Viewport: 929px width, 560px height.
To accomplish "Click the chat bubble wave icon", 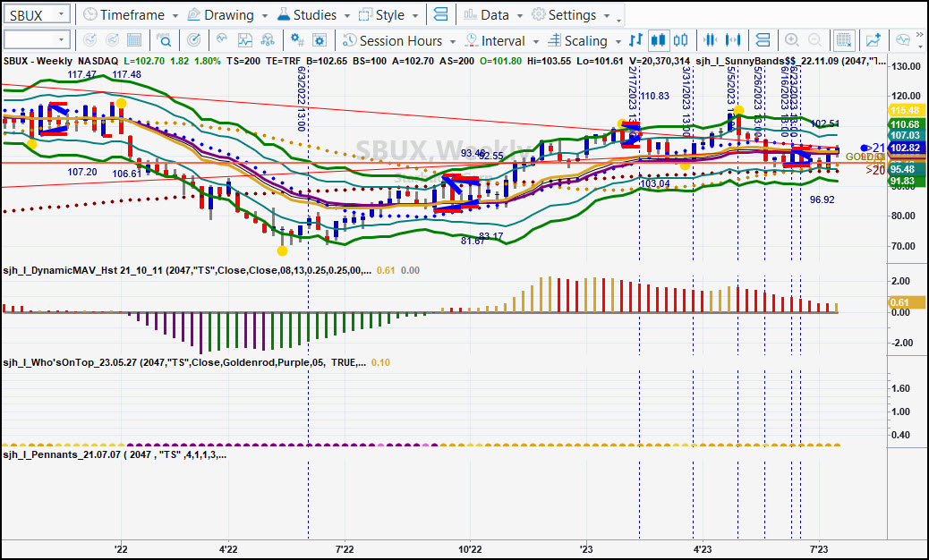I will (x=902, y=40).
